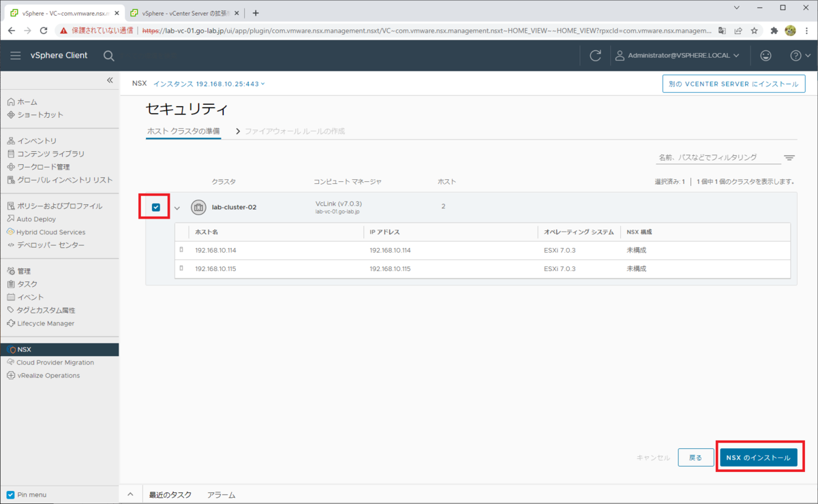Screen dimensions: 818x504
Task: Open the 最近のタスク tab
Action: tap(170, 495)
